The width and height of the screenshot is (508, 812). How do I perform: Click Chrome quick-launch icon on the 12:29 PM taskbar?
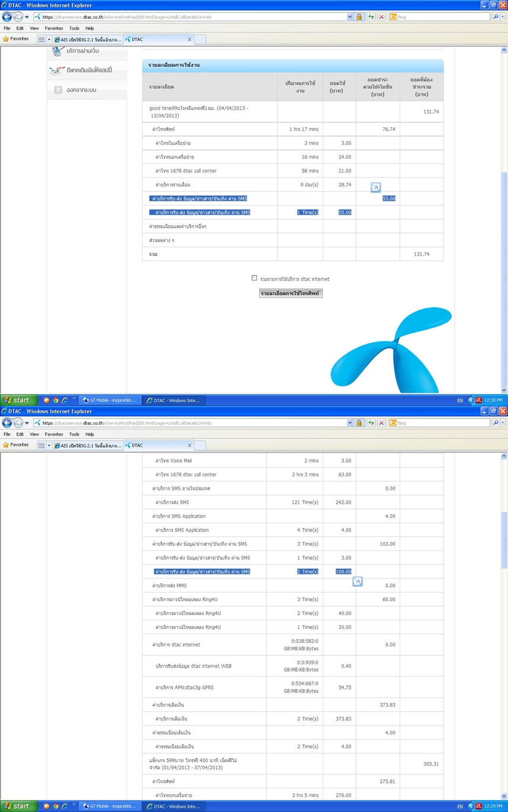tap(55, 806)
